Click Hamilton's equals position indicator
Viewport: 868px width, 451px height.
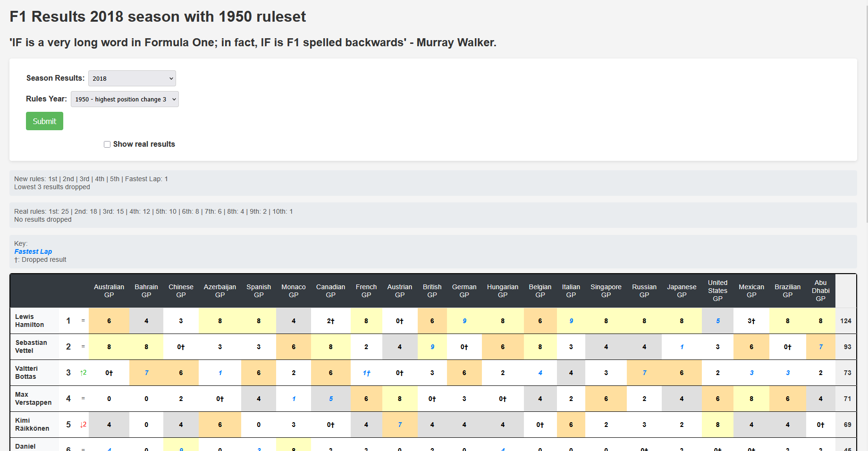coord(83,321)
